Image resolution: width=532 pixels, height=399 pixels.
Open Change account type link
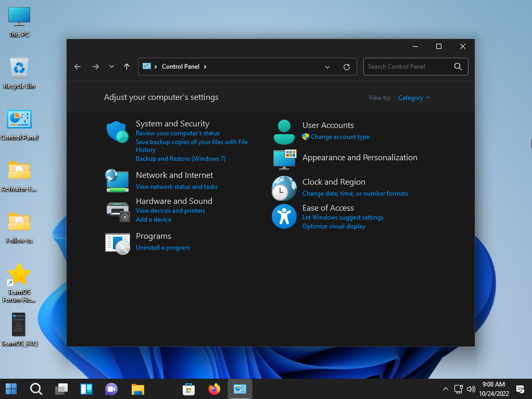[340, 137]
